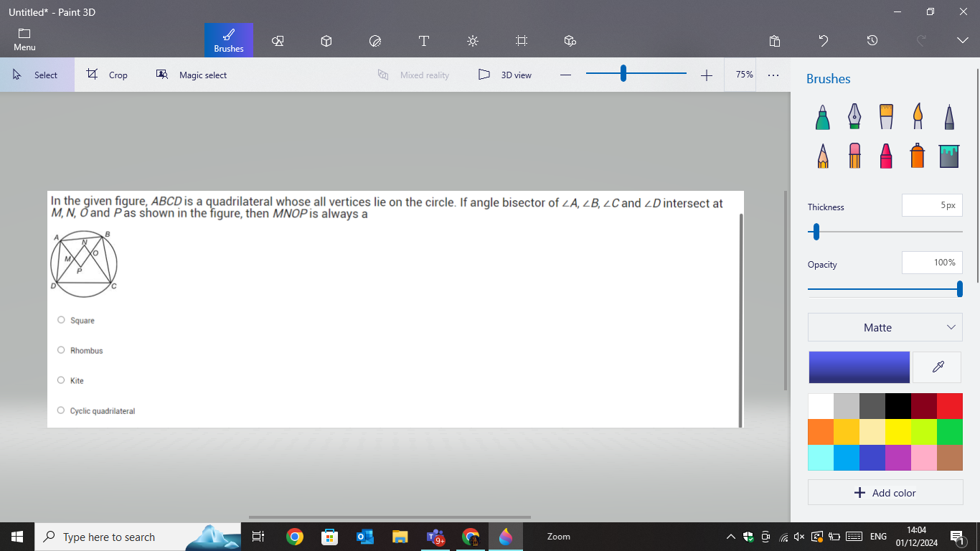Viewport: 980px width, 551px height.
Task: Click the Magic select button
Action: [x=192, y=75]
